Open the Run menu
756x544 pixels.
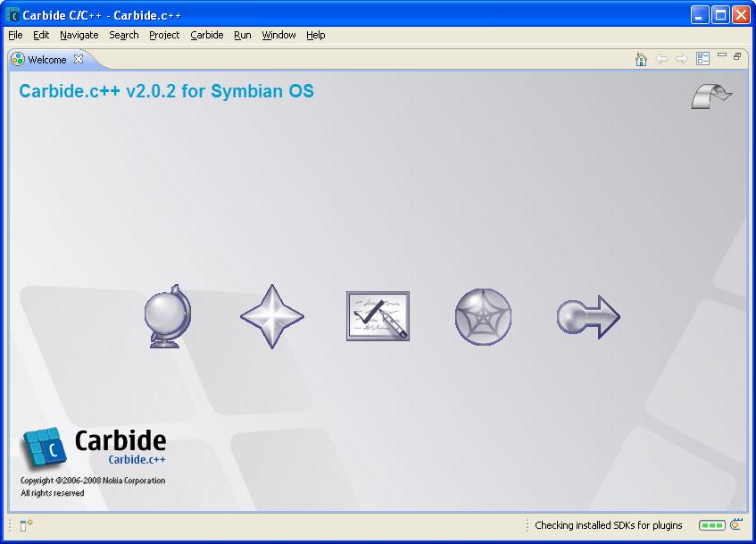point(243,35)
